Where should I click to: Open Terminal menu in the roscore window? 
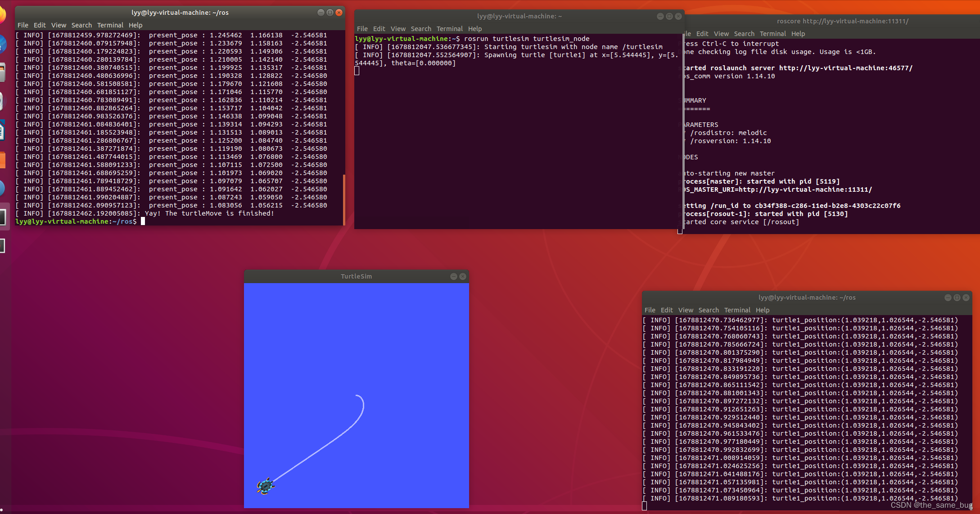pos(772,34)
